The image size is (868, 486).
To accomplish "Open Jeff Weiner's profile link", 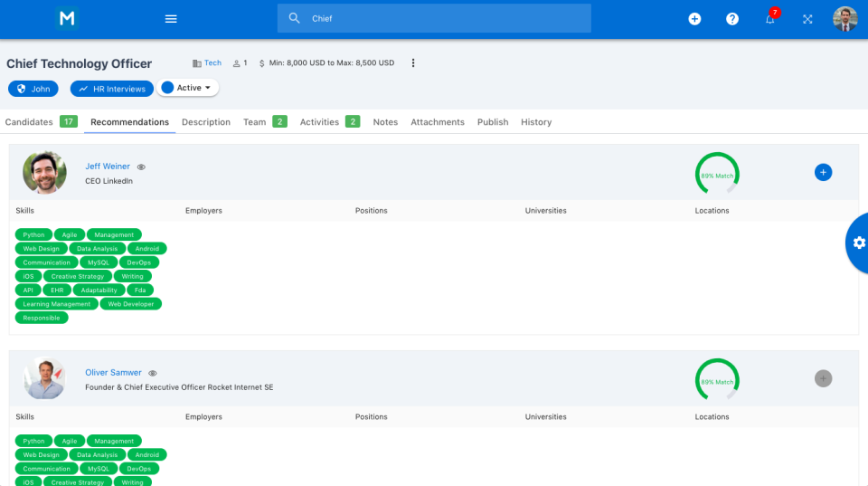I will pos(108,167).
